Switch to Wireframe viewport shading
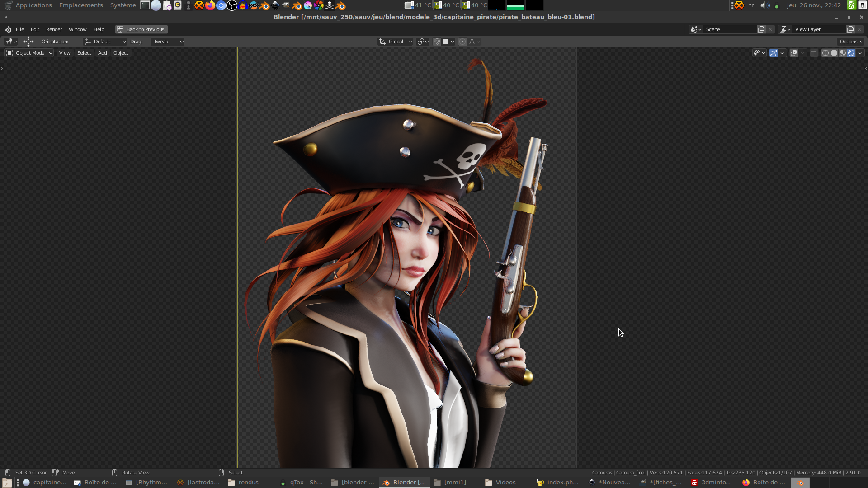Viewport: 868px width, 488px height. pyautogui.click(x=826, y=53)
